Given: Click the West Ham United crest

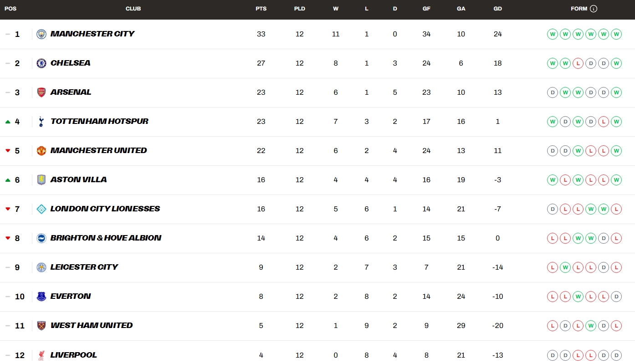Looking at the screenshot, I should pos(41,326).
